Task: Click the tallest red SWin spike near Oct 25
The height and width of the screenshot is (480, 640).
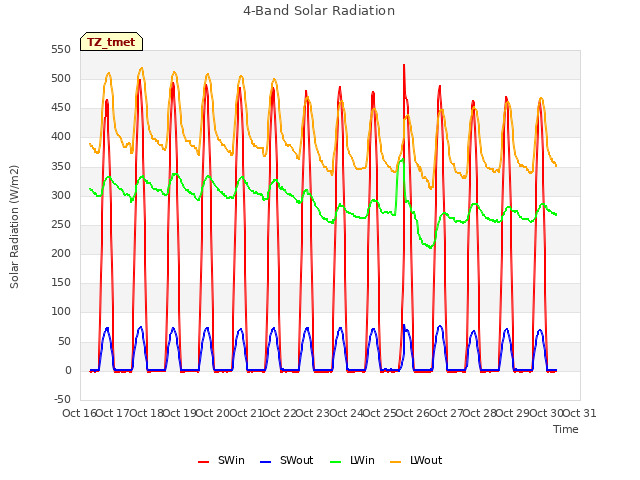Action: pyautogui.click(x=404, y=66)
